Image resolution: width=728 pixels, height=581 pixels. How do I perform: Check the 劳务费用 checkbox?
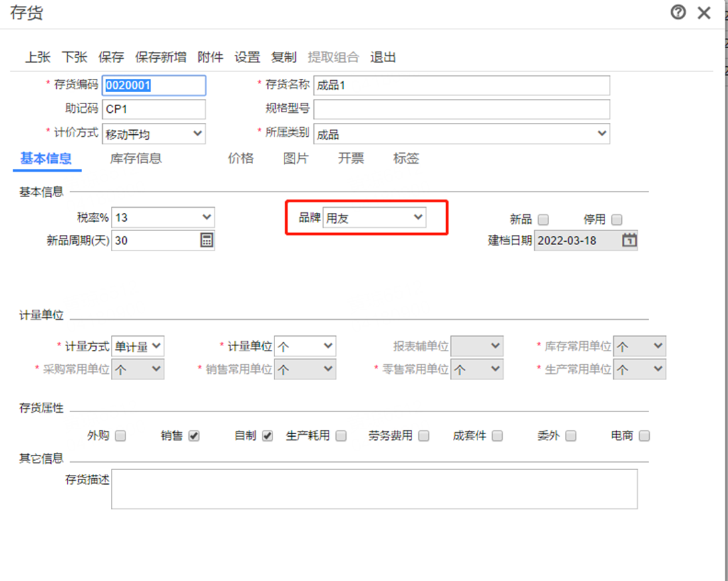click(423, 435)
